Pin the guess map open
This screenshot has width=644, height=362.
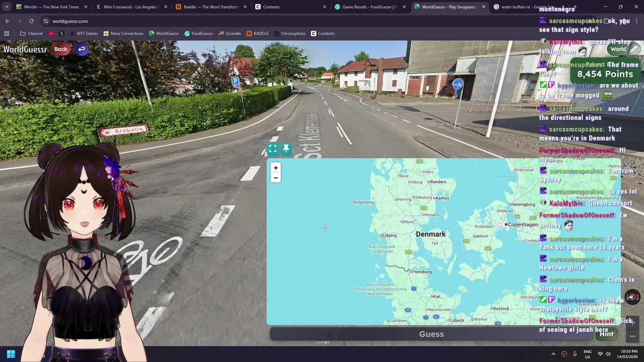point(286,149)
